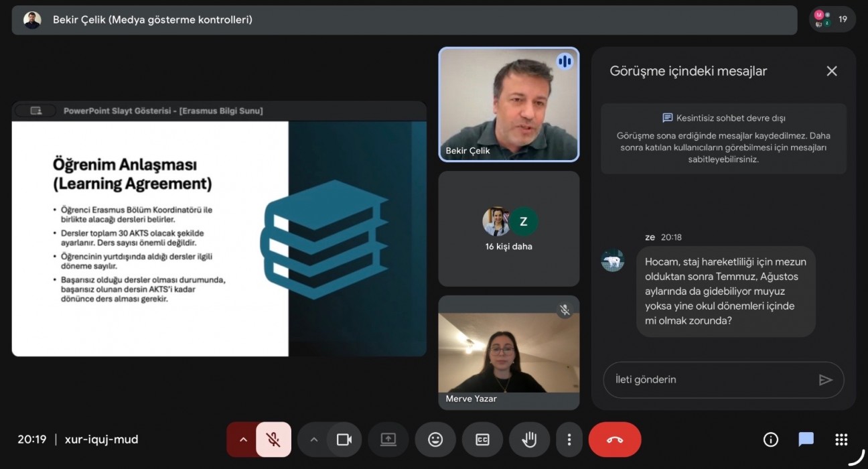Open the activities grid icon
Image resolution: width=868 pixels, height=469 pixels.
point(841,440)
